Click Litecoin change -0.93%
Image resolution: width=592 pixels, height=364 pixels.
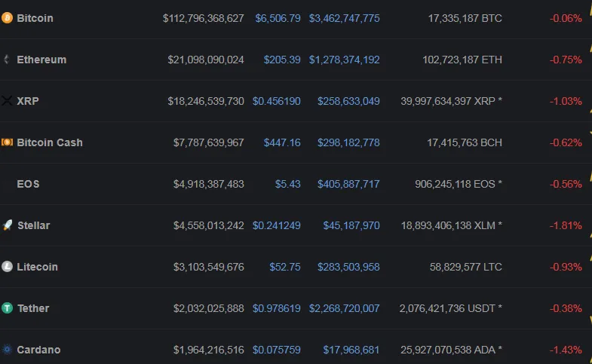click(x=566, y=267)
